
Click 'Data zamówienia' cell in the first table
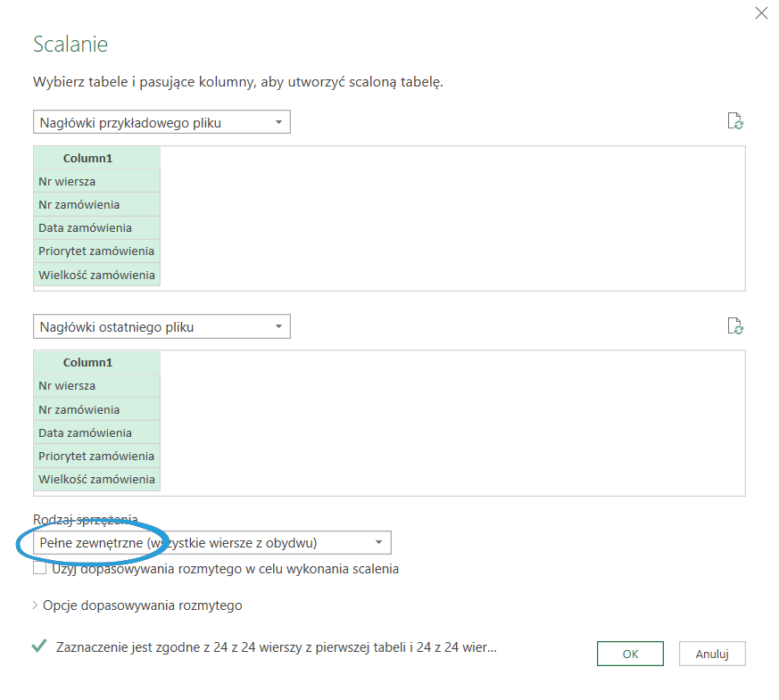[x=96, y=227]
